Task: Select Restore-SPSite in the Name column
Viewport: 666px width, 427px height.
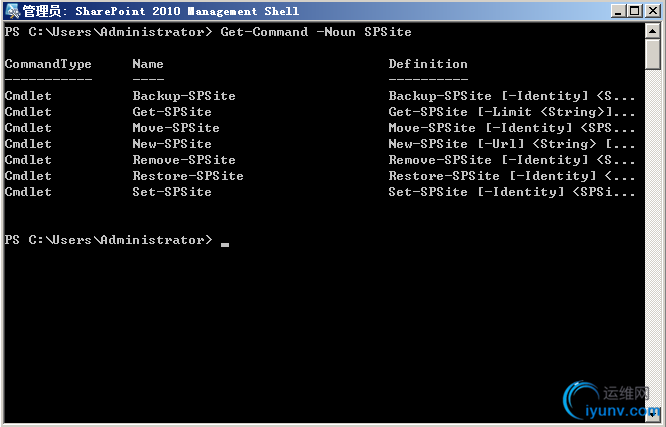Action: click(x=188, y=176)
